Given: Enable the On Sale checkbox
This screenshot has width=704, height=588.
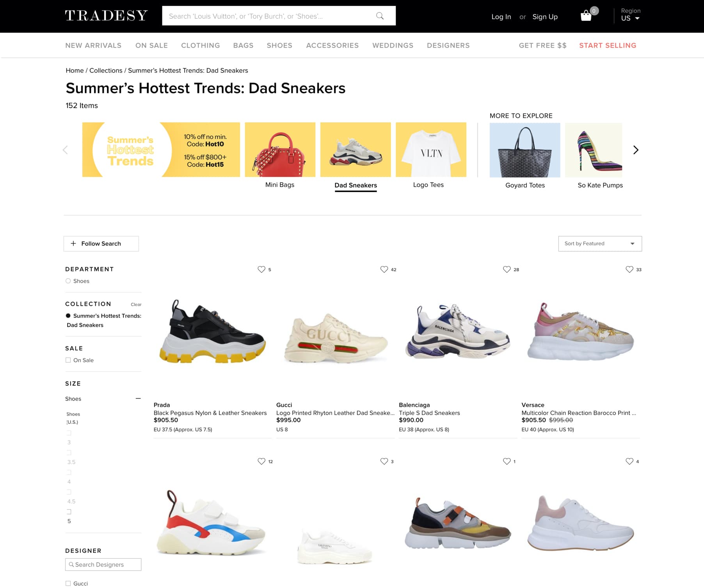Looking at the screenshot, I should 68,360.
